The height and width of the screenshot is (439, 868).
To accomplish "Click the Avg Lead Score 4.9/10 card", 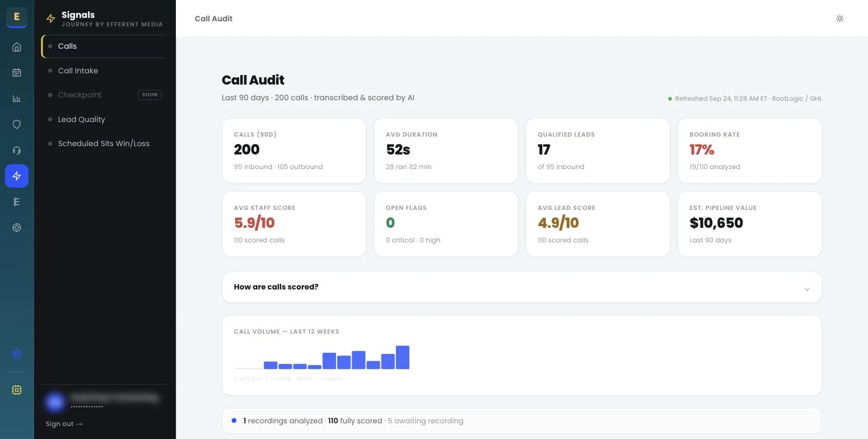I will click(598, 224).
